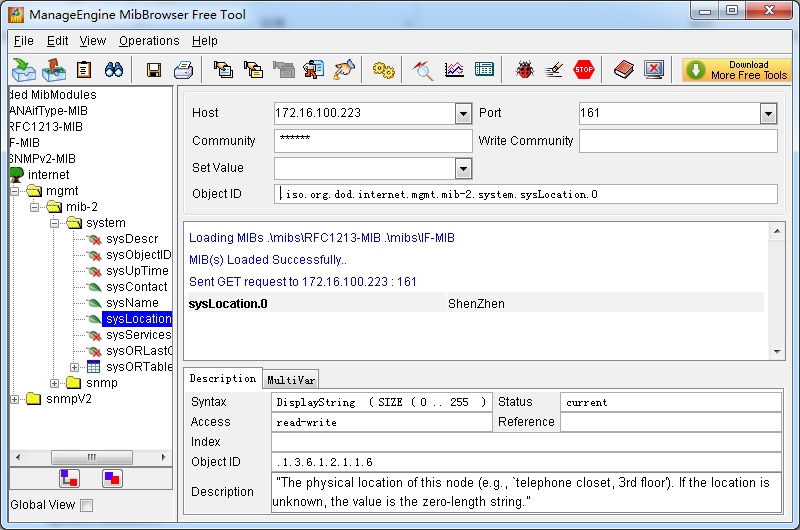Click tree scrollbar right arrow
Viewport: 800px width, 530px height.
click(x=163, y=457)
